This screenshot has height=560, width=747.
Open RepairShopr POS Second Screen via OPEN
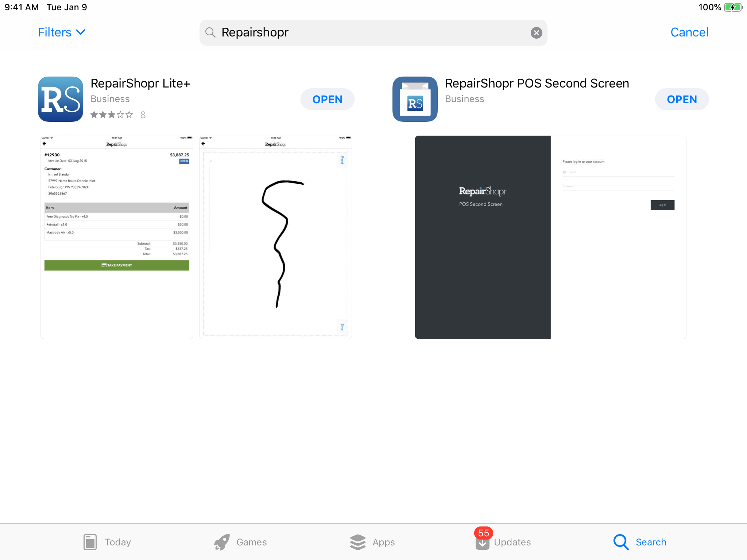682,99
